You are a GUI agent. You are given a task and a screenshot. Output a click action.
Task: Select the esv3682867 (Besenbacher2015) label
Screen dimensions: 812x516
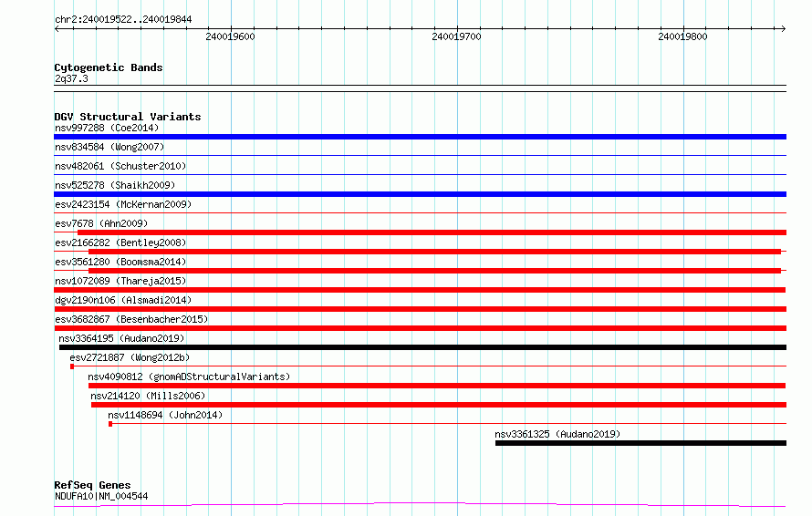pos(131,319)
